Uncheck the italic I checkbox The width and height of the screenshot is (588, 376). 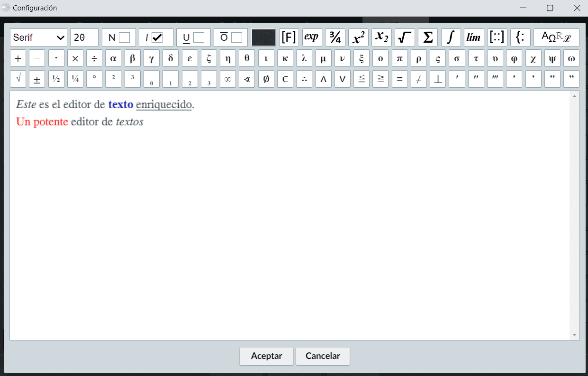[157, 37]
